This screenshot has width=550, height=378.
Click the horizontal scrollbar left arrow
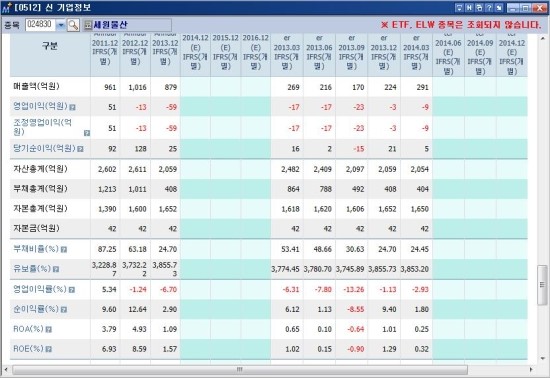click(6, 370)
